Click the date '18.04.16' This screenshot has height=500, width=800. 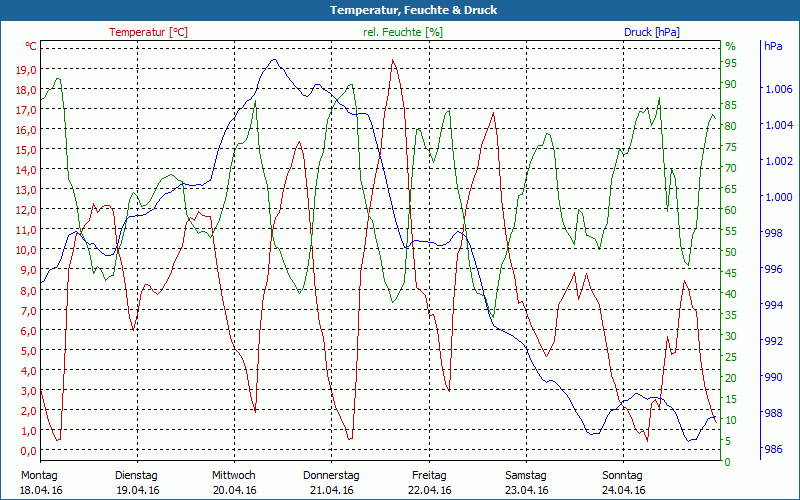pyautogui.click(x=41, y=490)
